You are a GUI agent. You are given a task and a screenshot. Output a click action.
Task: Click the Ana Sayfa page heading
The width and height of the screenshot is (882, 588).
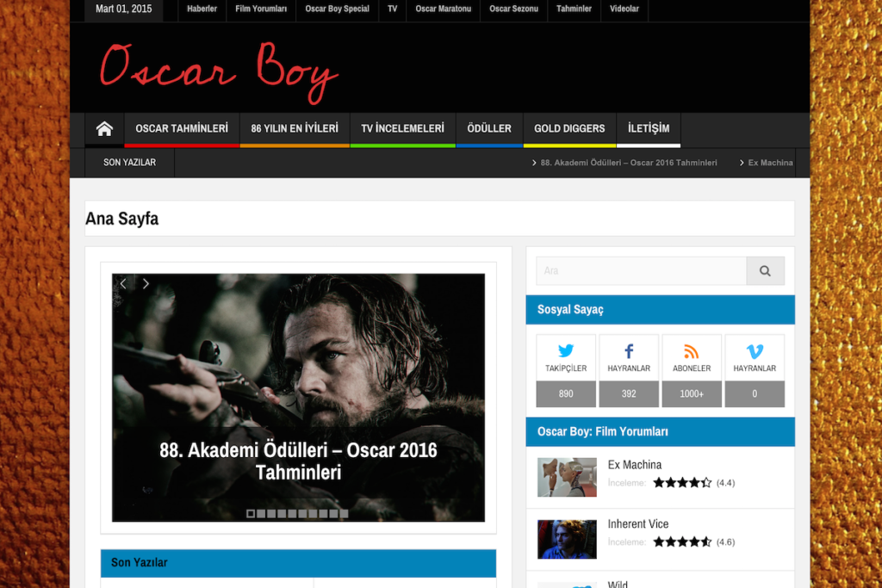[122, 218]
